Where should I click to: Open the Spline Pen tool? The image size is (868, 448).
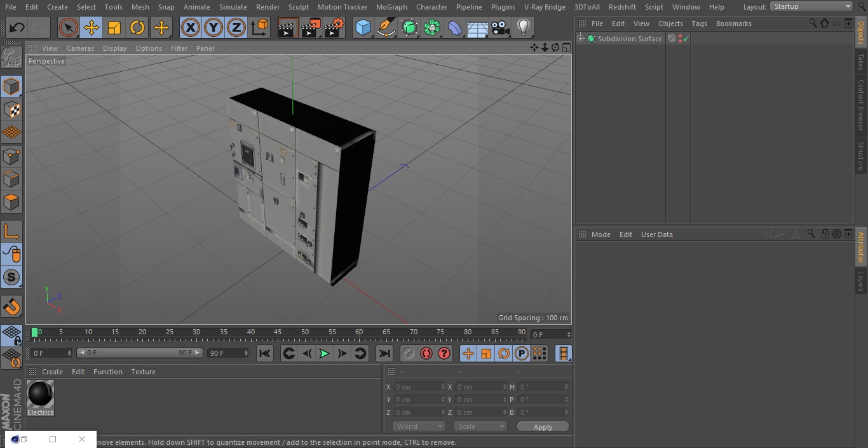click(386, 27)
